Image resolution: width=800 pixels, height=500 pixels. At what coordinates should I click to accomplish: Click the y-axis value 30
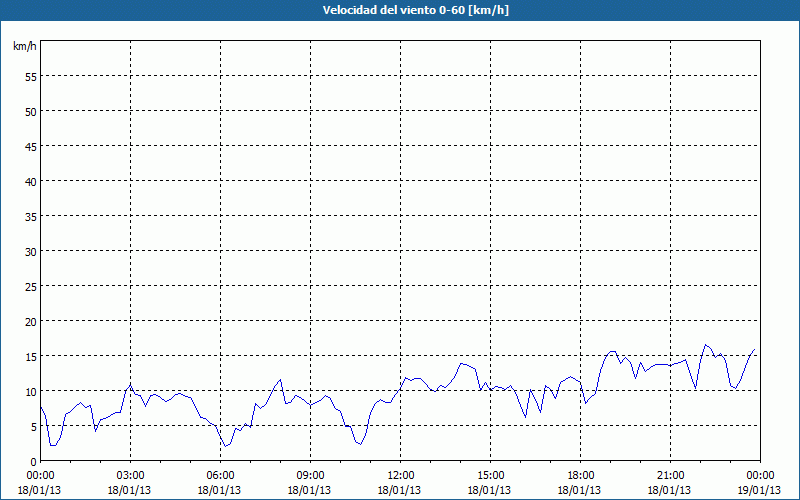[31, 252]
